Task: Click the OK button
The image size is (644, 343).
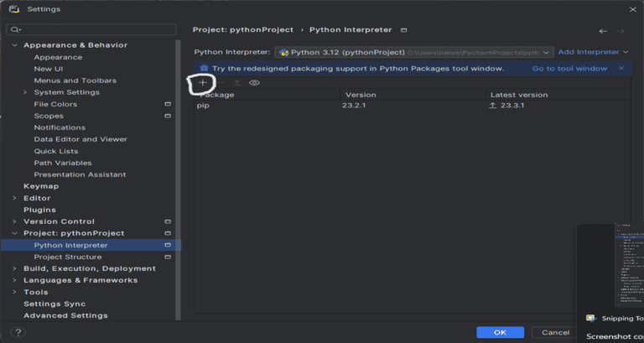Action: (501, 332)
